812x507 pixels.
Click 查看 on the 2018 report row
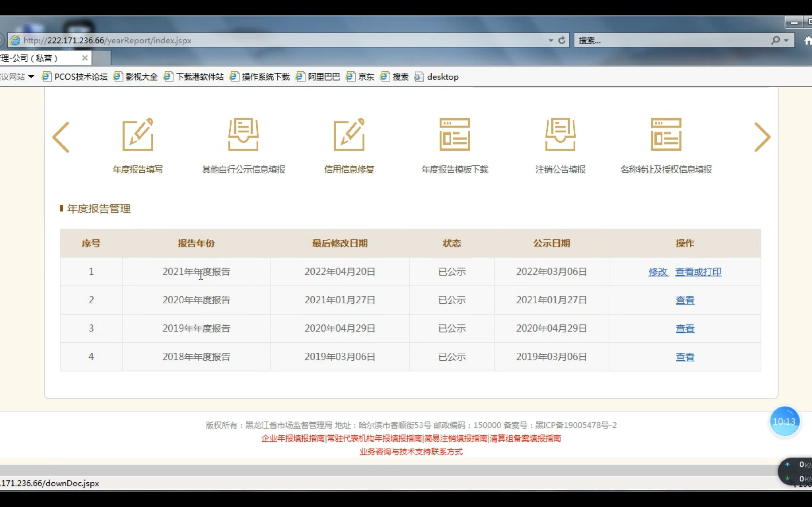click(685, 357)
